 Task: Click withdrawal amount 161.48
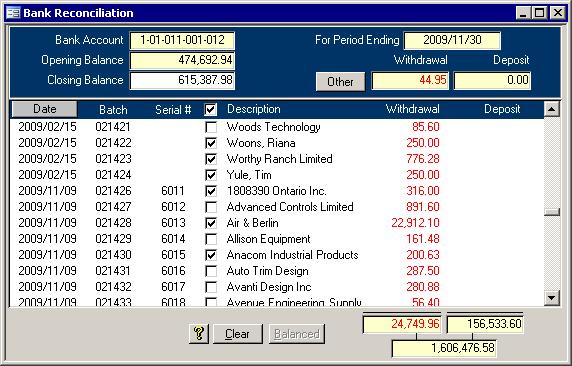(x=423, y=239)
